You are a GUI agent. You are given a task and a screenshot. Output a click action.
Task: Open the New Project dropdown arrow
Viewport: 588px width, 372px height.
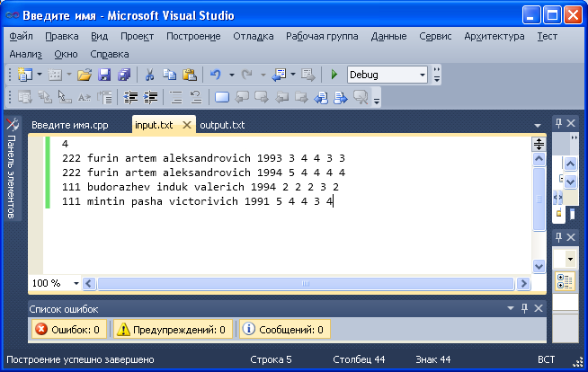click(40, 75)
